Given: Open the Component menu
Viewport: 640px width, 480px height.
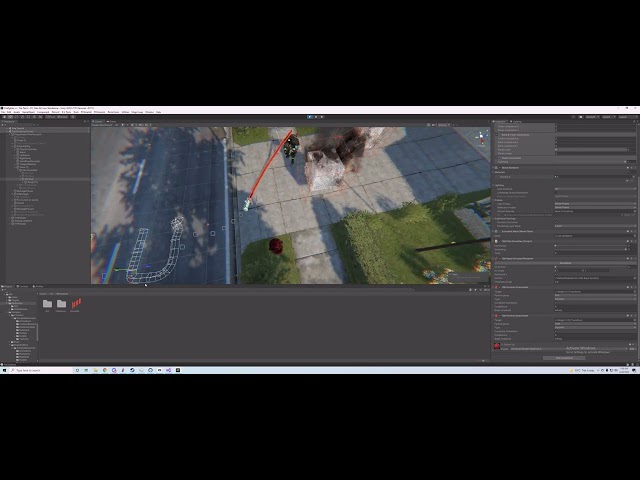Looking at the screenshot, I should tap(43, 112).
